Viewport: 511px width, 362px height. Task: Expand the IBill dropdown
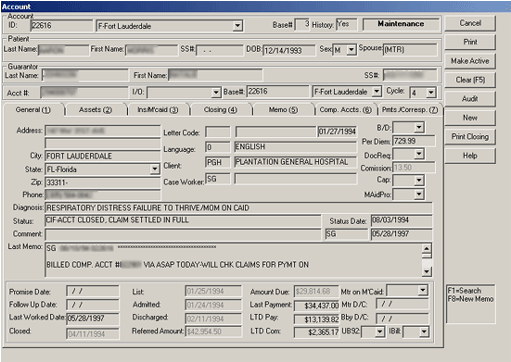[x=424, y=332]
